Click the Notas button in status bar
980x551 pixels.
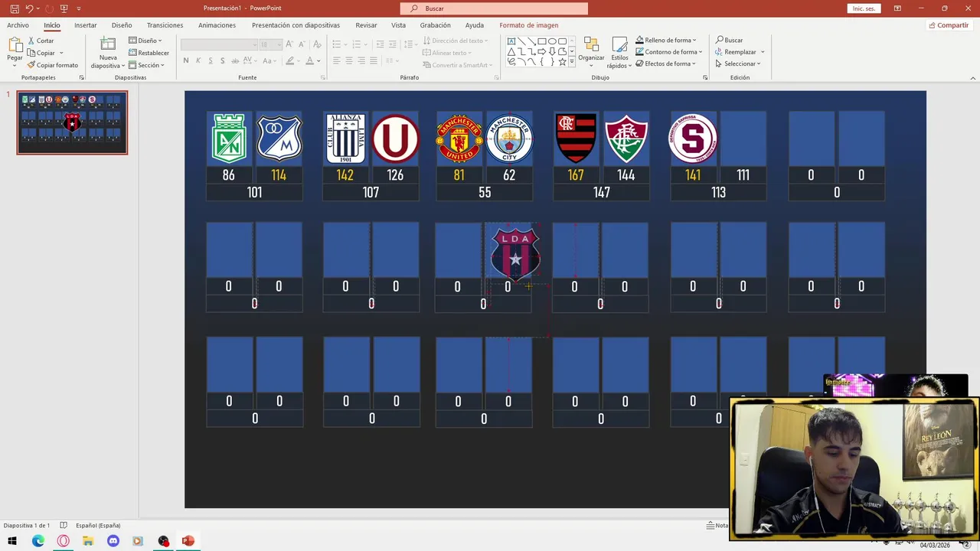[x=717, y=526]
